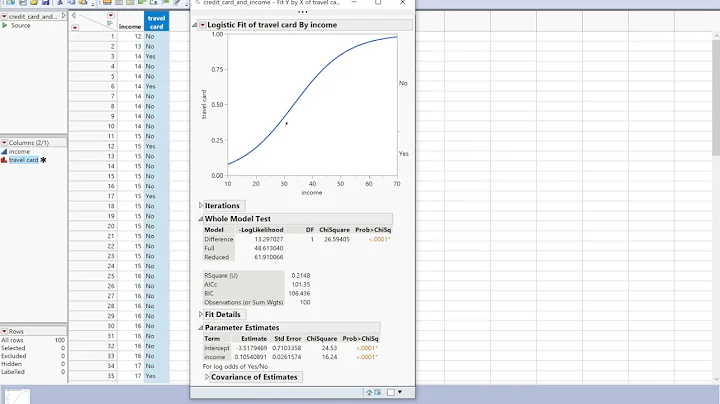Viewport: 720px width, 404px height.
Task: Click the three dots report menu handle
Action: point(302,11)
